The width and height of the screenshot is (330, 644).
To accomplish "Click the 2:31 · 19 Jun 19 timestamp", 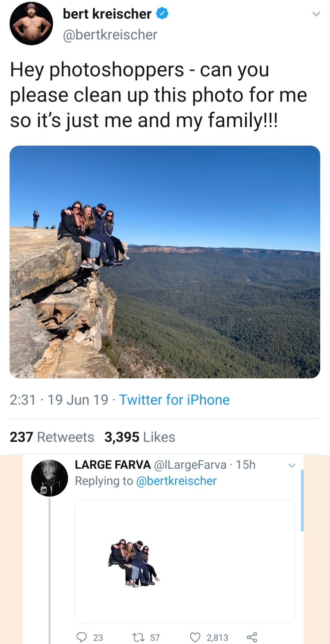I will pyautogui.click(x=59, y=400).
